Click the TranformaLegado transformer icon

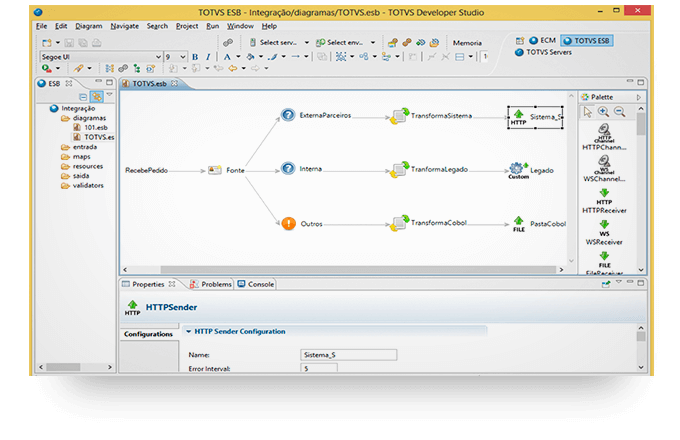tap(399, 169)
